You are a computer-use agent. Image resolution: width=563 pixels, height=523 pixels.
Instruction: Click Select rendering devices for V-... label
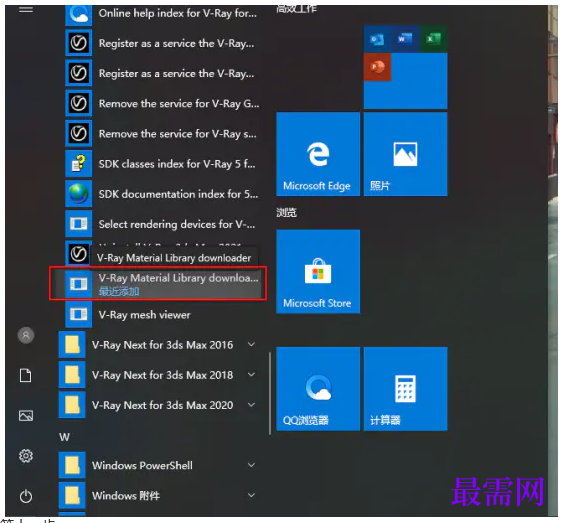pyautogui.click(x=177, y=224)
